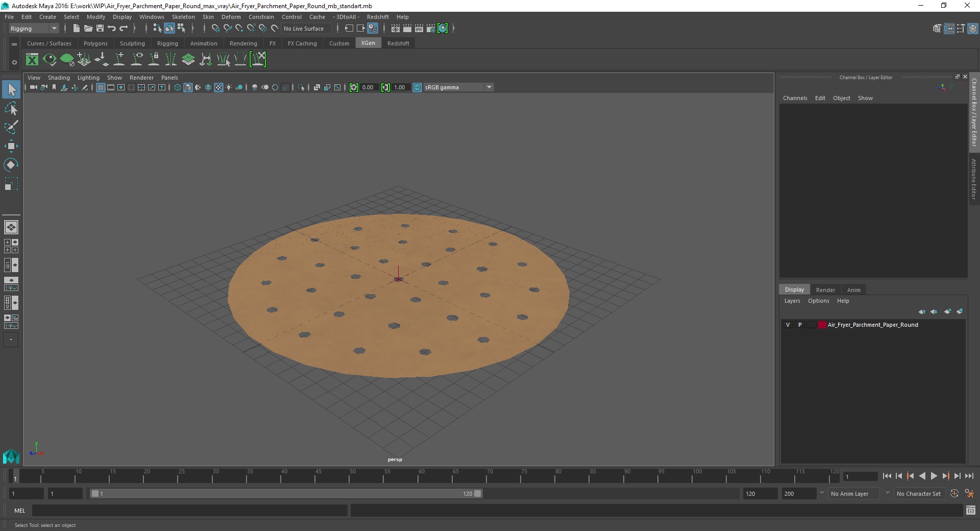Open the Rigging menu set dropdown
Image resolution: width=980 pixels, height=531 pixels.
click(x=34, y=29)
